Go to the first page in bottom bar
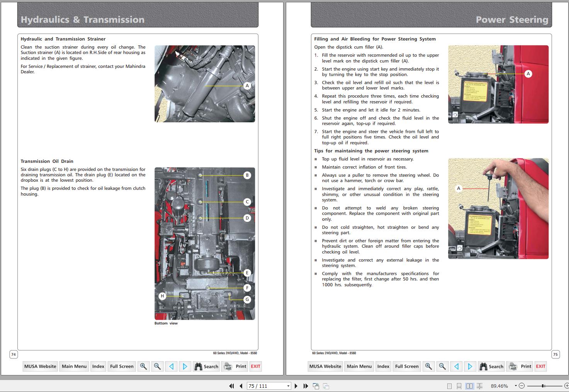This screenshot has width=569, height=392. [x=231, y=386]
